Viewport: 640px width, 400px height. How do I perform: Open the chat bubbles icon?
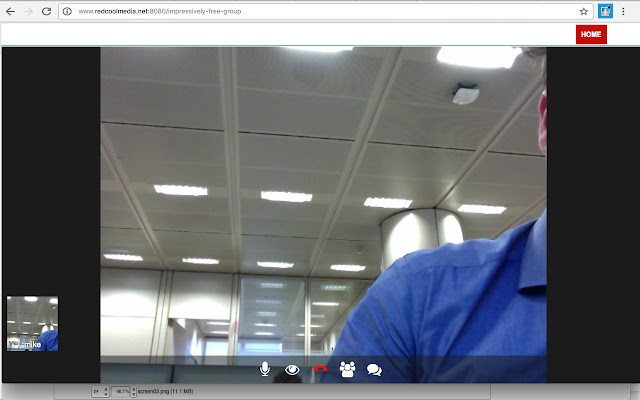click(x=374, y=370)
